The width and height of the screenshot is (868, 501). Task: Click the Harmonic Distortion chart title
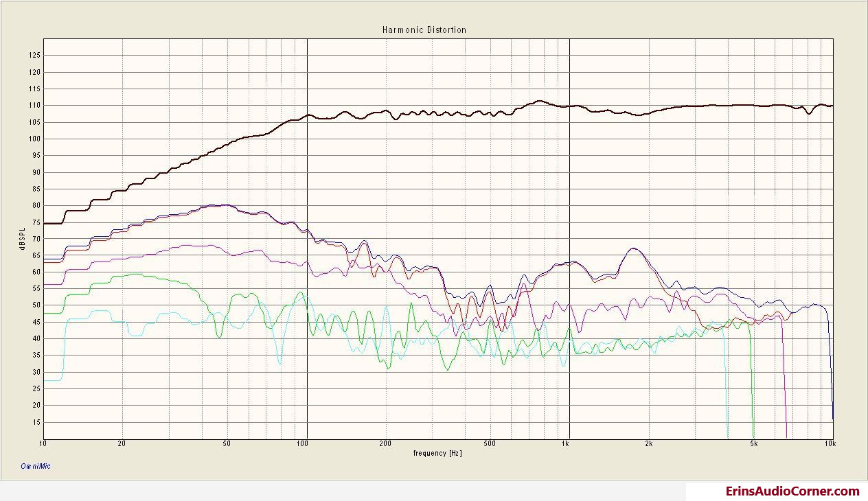pos(424,30)
